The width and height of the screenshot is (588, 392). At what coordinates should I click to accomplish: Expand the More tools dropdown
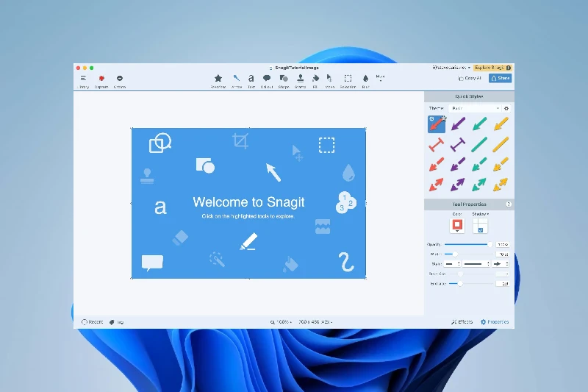click(x=380, y=78)
